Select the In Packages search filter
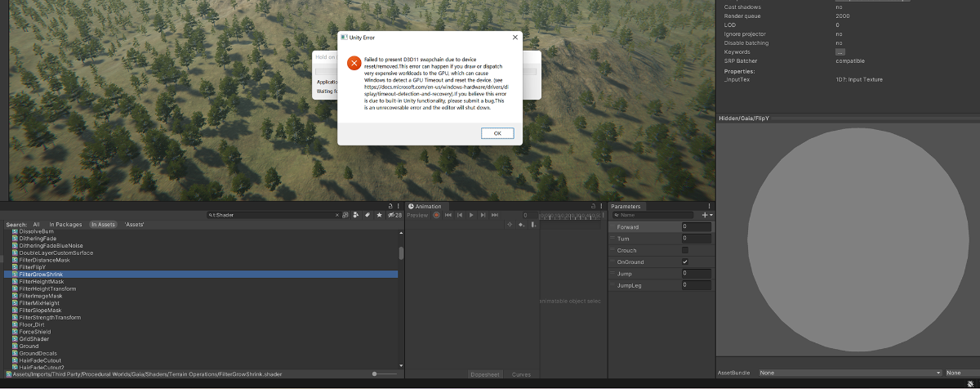980x389 pixels. click(65, 224)
